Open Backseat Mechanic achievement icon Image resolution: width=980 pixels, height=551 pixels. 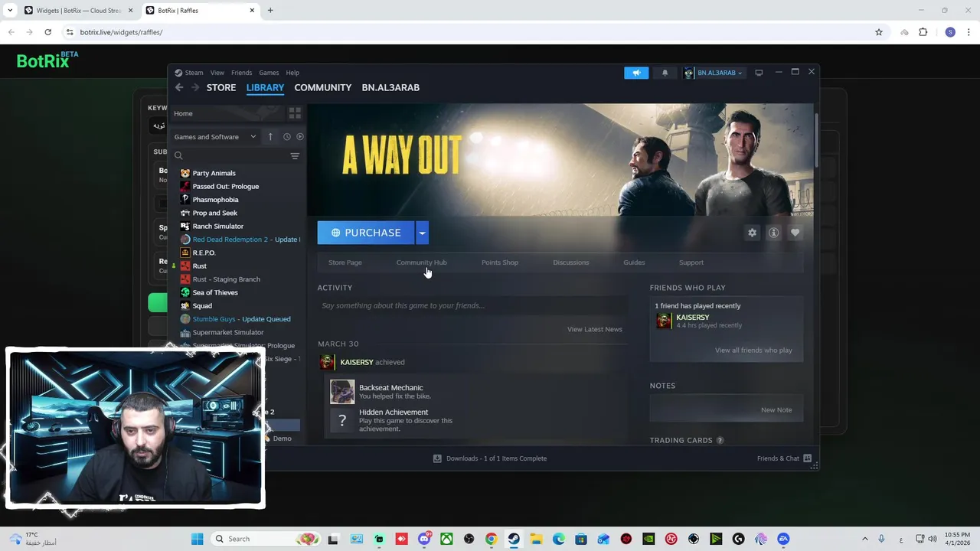point(342,392)
